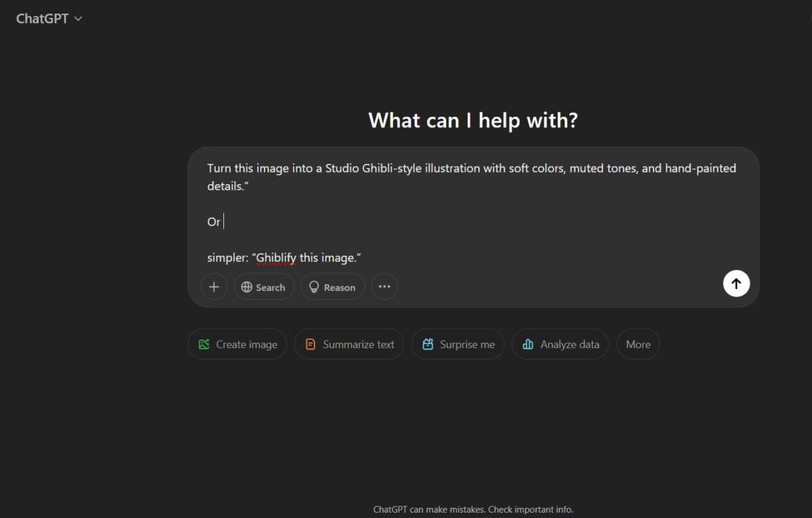Click the misspelled word Ghiblify in prompt
Image resolution: width=812 pixels, height=518 pixels.
(276, 258)
